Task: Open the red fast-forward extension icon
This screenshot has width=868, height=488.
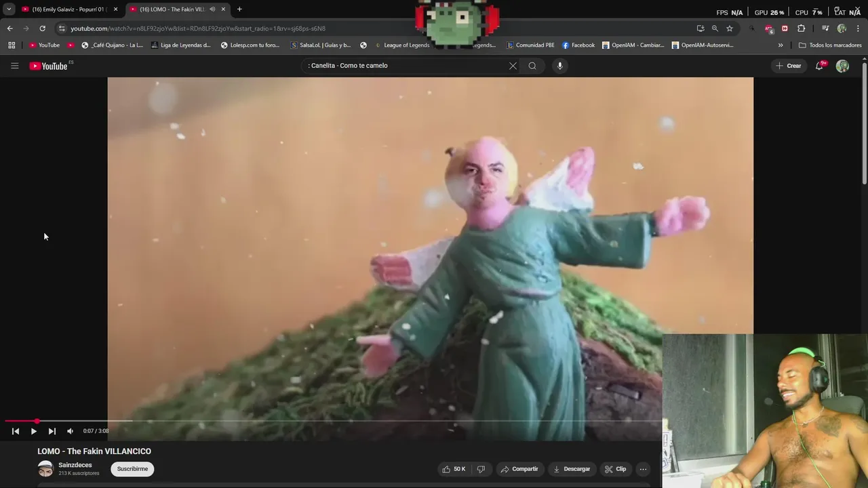Action: pos(785,28)
